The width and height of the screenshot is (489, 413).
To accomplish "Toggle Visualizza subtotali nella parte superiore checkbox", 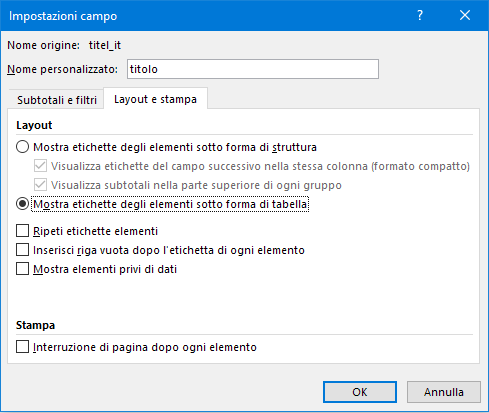I will pos(40,185).
